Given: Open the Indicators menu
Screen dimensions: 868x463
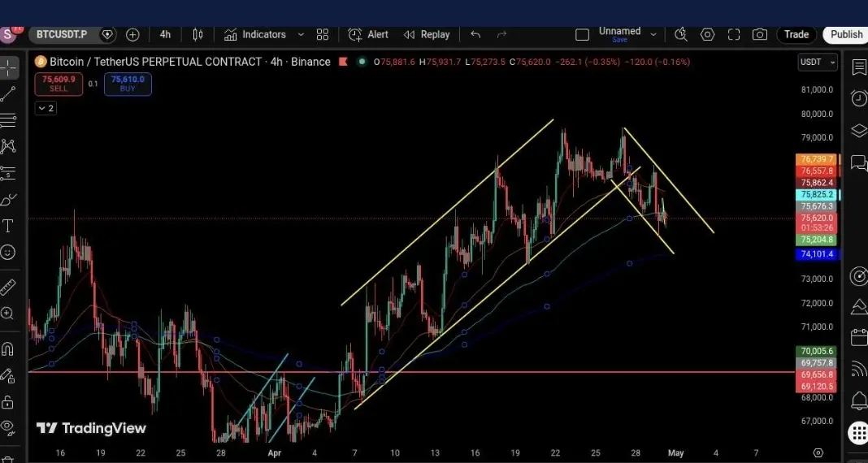Looking at the screenshot, I should pos(255,34).
